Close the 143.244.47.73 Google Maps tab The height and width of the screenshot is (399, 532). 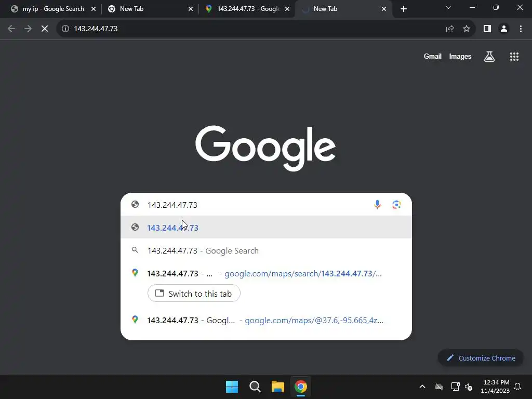point(287,9)
